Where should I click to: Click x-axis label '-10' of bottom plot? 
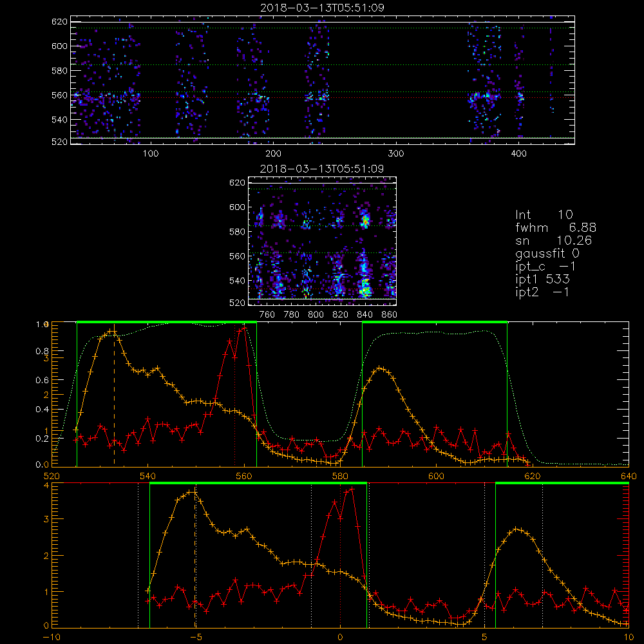52,637
